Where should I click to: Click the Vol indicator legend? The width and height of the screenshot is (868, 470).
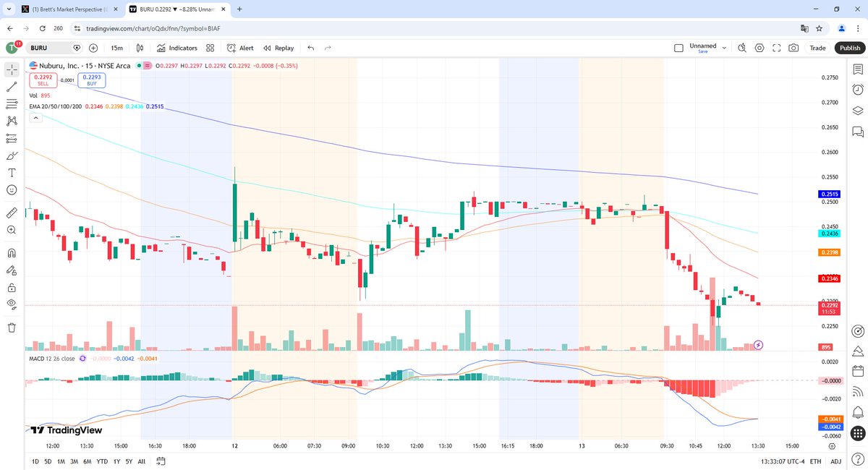33,95
